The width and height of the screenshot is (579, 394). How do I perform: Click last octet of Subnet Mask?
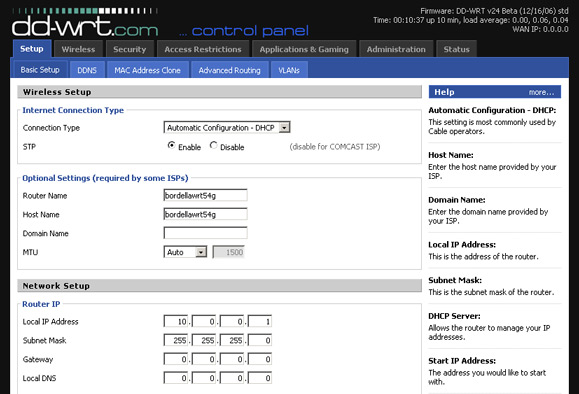[260, 340]
